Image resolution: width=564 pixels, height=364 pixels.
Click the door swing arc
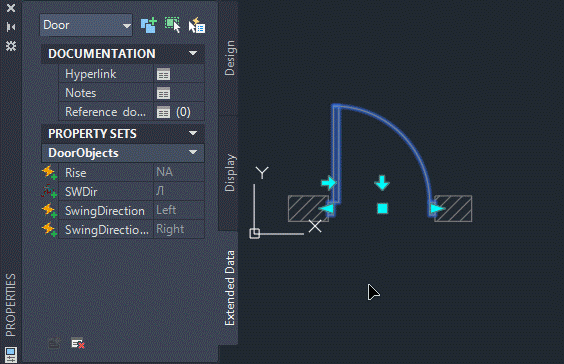point(403,134)
